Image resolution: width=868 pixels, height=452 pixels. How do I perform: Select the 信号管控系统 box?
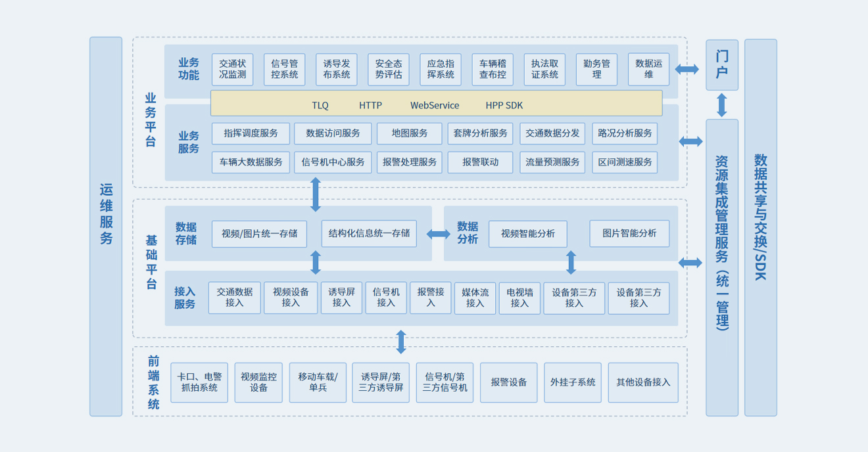(x=284, y=69)
